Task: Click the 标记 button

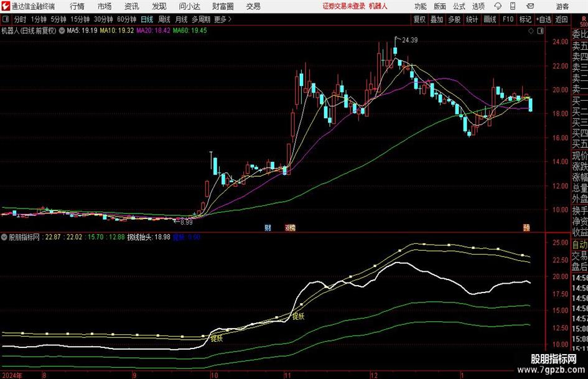Action: click(x=525, y=19)
